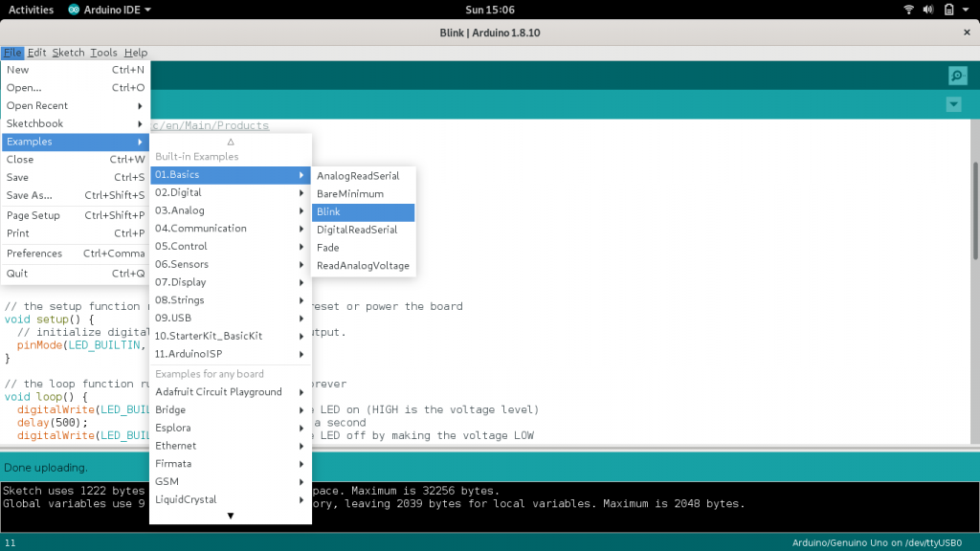Expand the 04.Communication examples submenu
Screen dimensions: 980x551
pyautogui.click(x=230, y=229)
